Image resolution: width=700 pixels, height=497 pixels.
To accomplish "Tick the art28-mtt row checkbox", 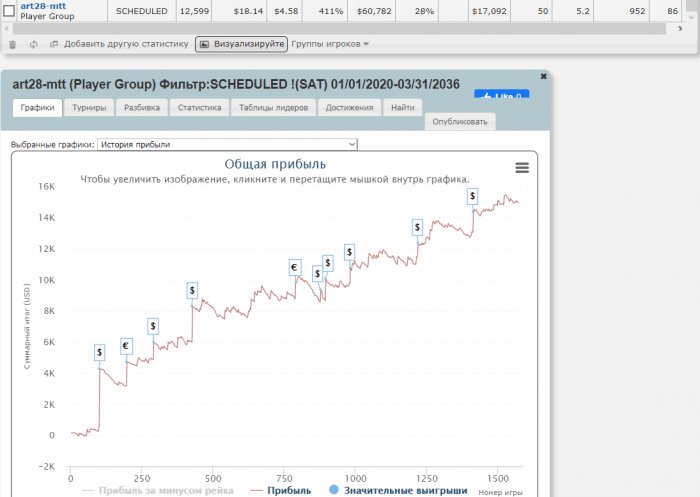I will click(9, 10).
